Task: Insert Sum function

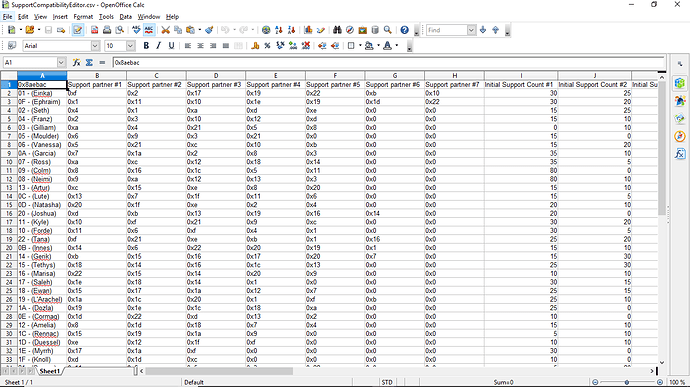Action: point(89,63)
